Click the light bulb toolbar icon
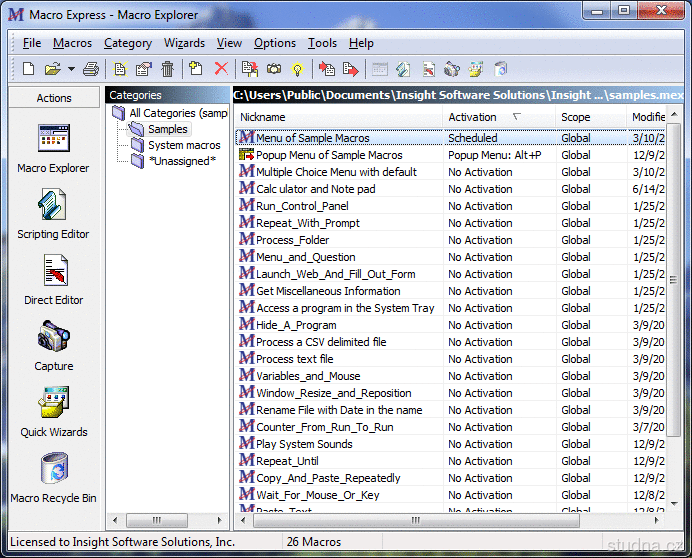This screenshot has height=558, width=692. 296,69
